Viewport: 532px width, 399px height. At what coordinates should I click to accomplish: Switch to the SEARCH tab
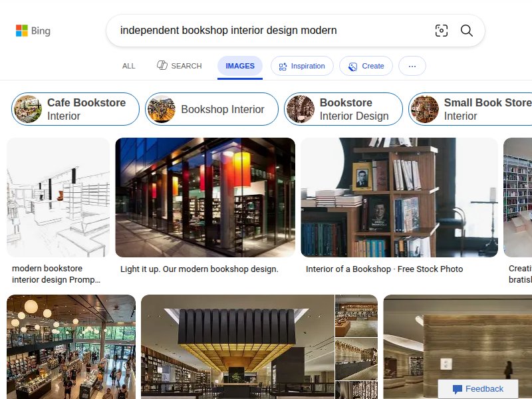179,66
